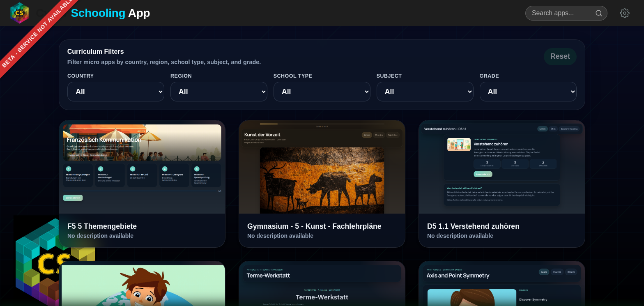Click the Reset filters button
The image size is (644, 306).
tap(560, 56)
